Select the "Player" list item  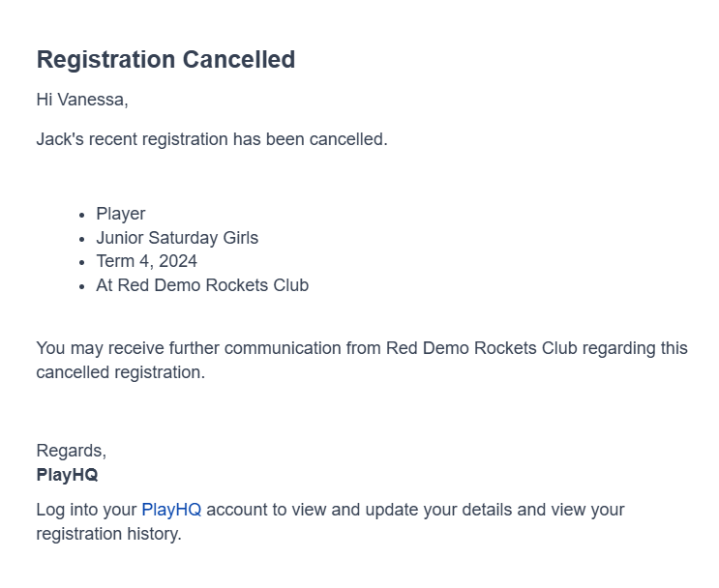click(x=121, y=214)
